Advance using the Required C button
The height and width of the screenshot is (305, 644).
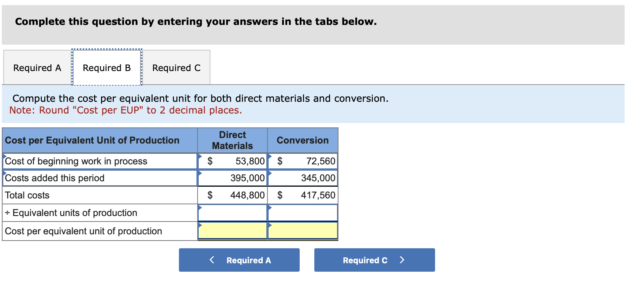pyautogui.click(x=375, y=260)
